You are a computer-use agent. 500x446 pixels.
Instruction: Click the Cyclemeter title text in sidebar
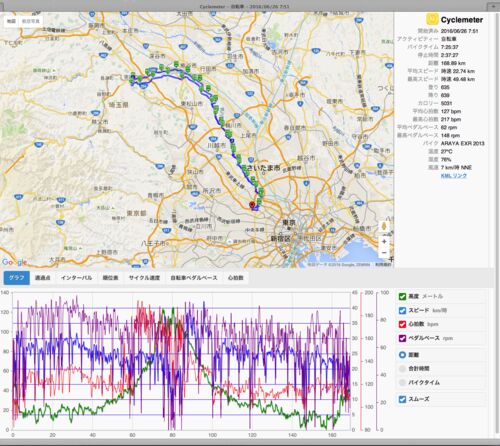point(462,20)
